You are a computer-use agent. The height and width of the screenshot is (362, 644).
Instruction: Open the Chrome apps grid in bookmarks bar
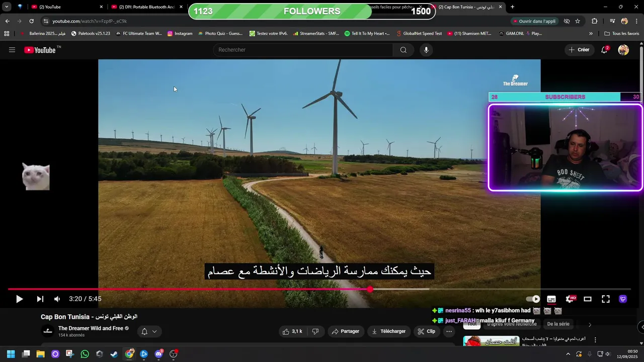click(x=7, y=34)
